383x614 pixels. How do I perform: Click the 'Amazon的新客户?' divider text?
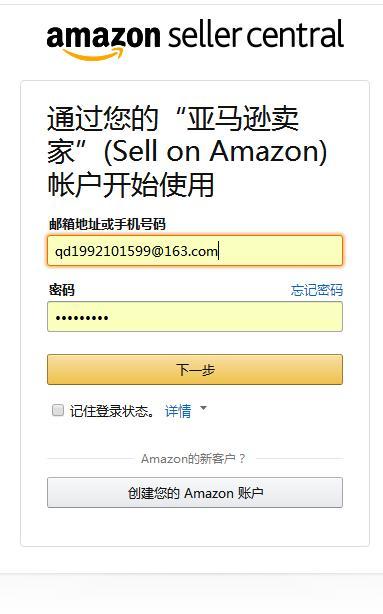pyautogui.click(x=193, y=459)
